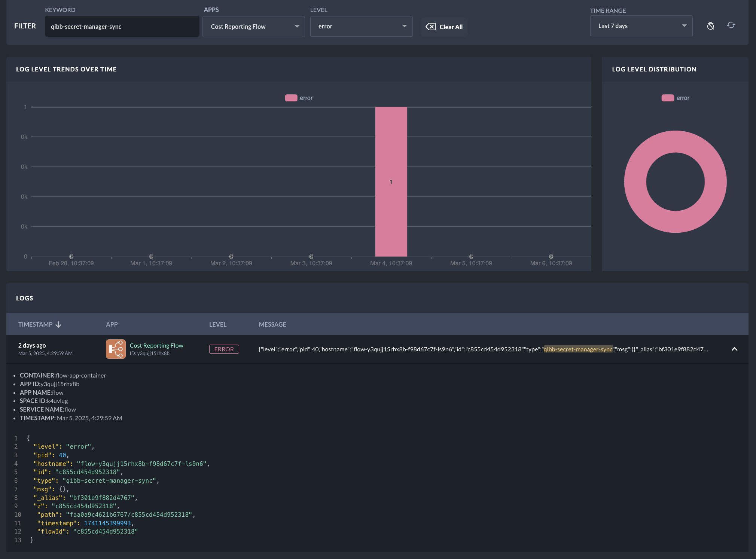Click the Level column header

coord(218,324)
